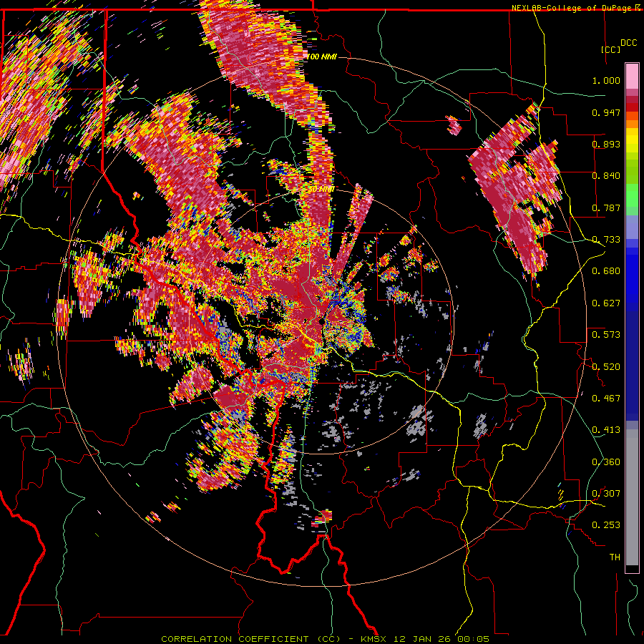Click the 0.947 legend value
644x644 pixels.
point(606,112)
